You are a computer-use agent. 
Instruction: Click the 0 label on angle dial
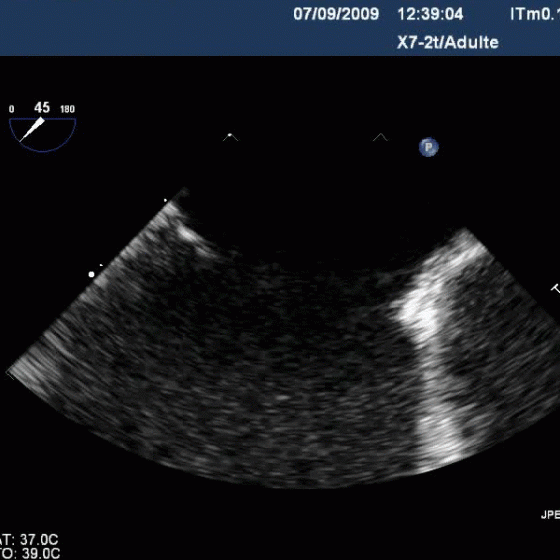[12, 109]
